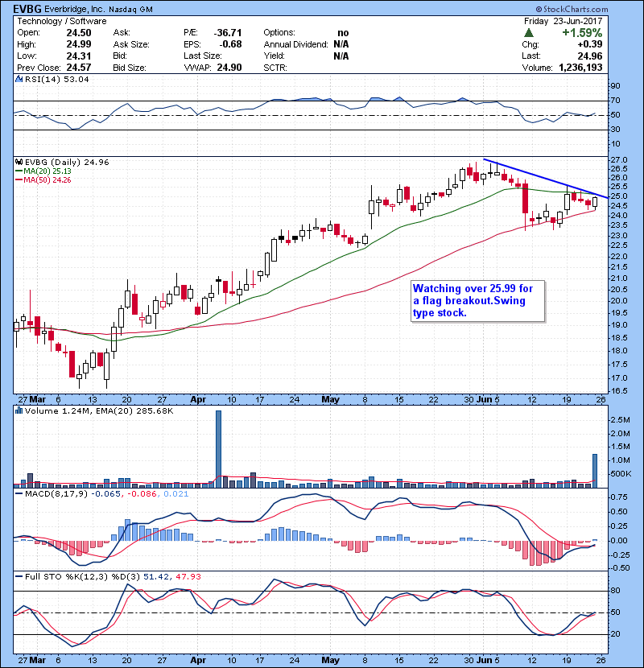
Task: Click the EVBG (Daily) 24.96 legend
Action: 67,162
